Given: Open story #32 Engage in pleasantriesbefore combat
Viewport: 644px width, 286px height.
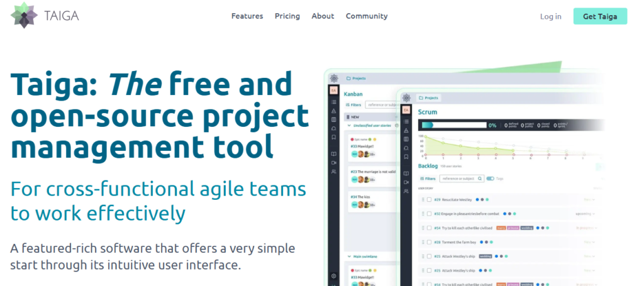Looking at the screenshot, I should (467, 214).
